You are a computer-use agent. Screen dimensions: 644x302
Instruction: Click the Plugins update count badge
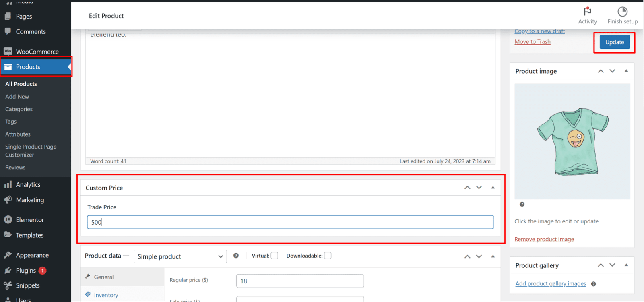[x=42, y=271]
